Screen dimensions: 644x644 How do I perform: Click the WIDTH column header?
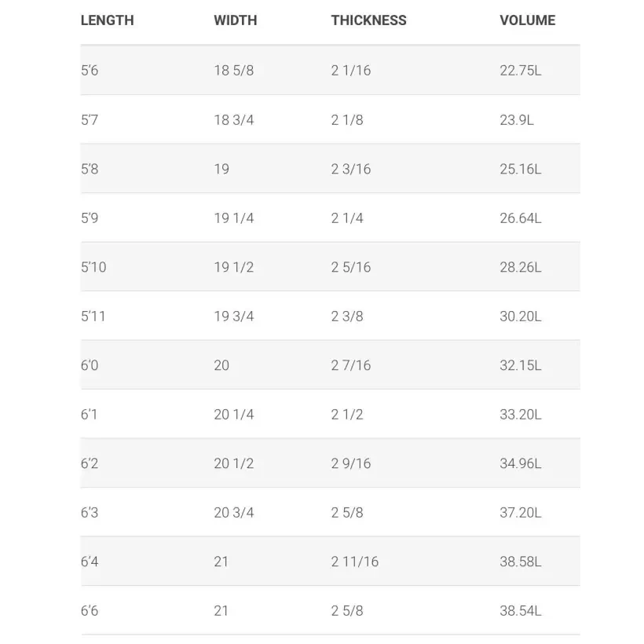tap(235, 20)
